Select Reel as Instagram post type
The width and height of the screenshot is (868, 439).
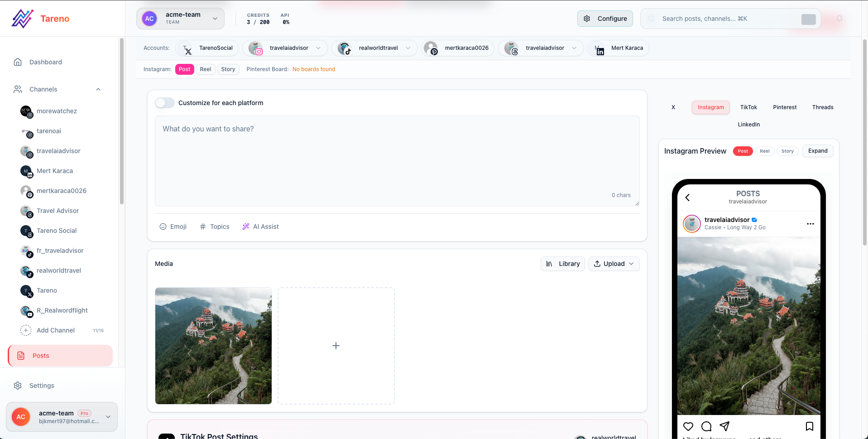click(x=205, y=69)
